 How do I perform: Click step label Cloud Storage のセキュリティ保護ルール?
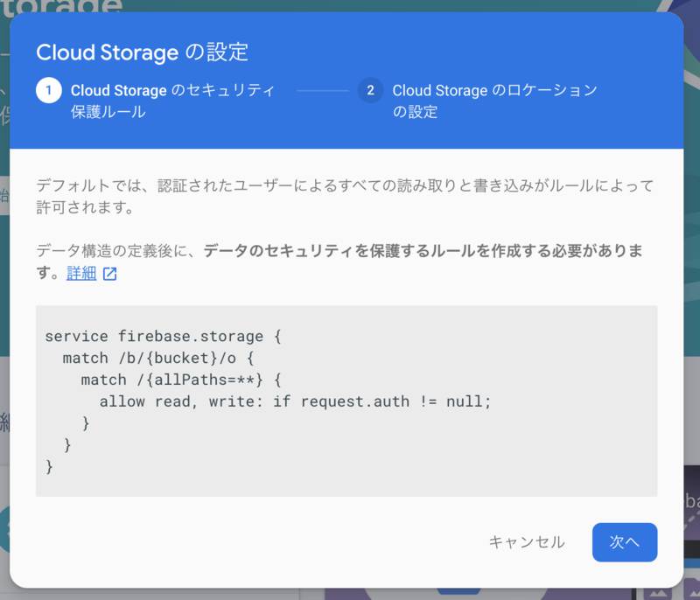[172, 101]
